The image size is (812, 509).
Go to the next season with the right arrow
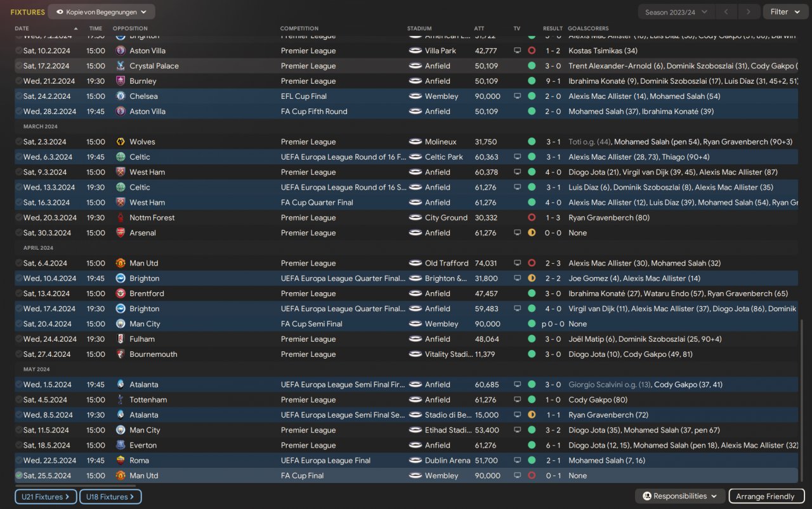(749, 12)
